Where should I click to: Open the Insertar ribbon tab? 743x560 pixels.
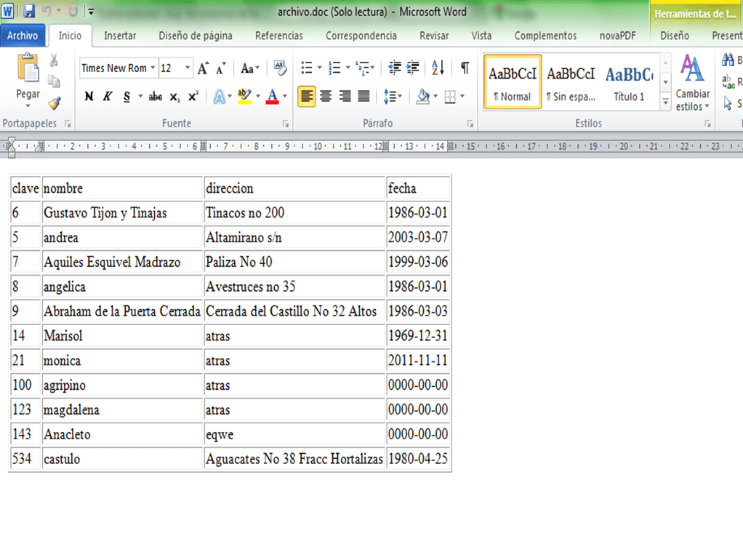pos(120,36)
